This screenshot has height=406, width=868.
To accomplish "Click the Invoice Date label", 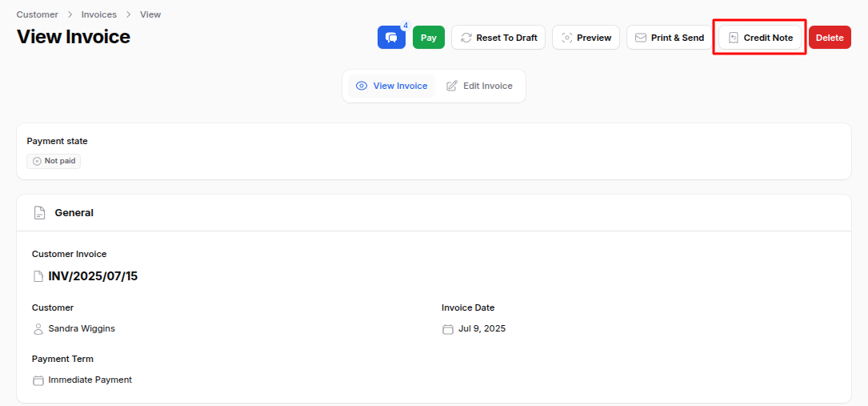I will pyautogui.click(x=468, y=308).
